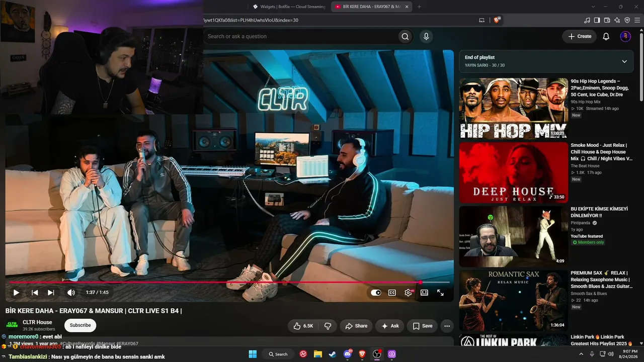Image resolution: width=644 pixels, height=362 pixels.
Task: Open the Deep House Just Relax thumbnail
Action: point(513,172)
